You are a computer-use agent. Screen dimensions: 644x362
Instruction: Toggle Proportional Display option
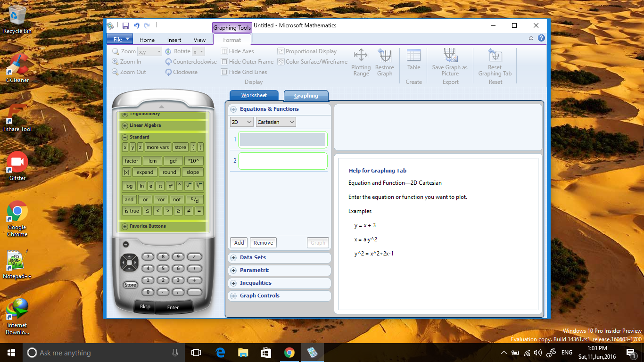307,51
